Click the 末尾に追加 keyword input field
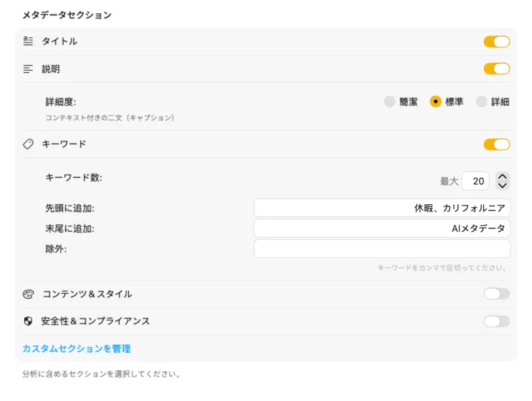Viewport: 532px width, 401px height. (382, 228)
